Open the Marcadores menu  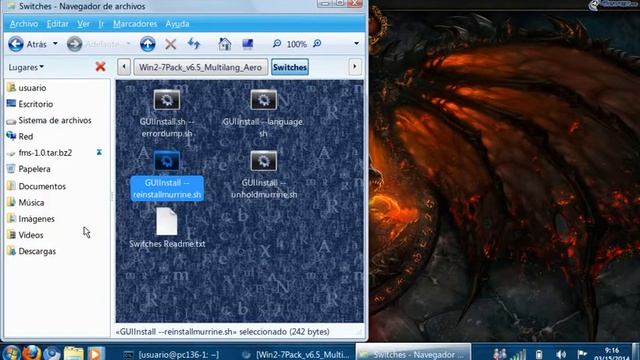(135, 24)
